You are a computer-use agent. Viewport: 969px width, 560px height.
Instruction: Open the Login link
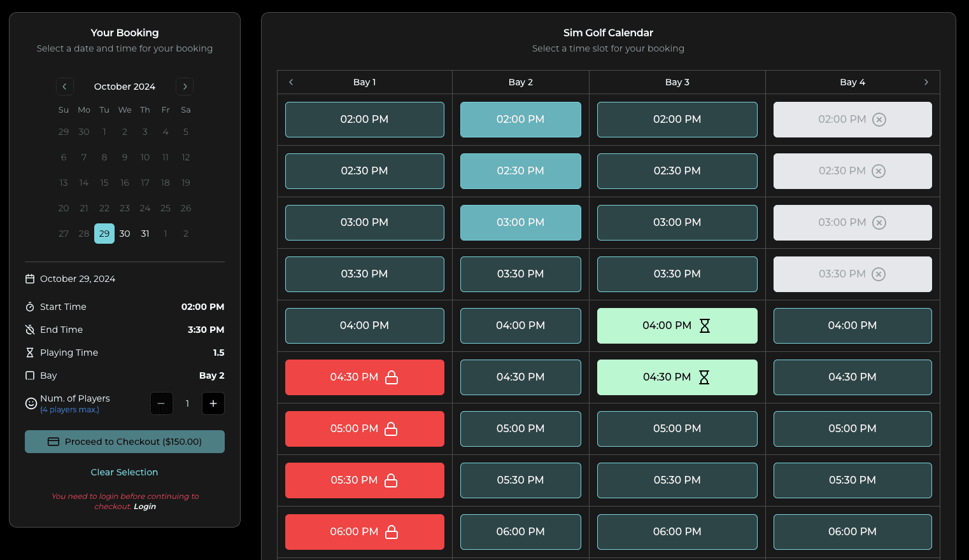[145, 507]
